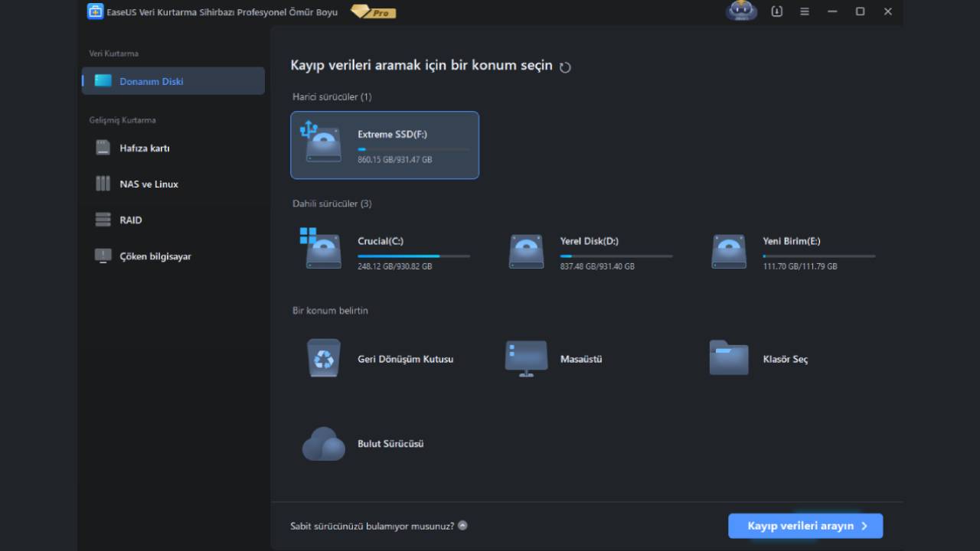Viewport: 980px width, 551px height.
Task: Click the Extreme SSD USB drive icon
Action: [322, 141]
